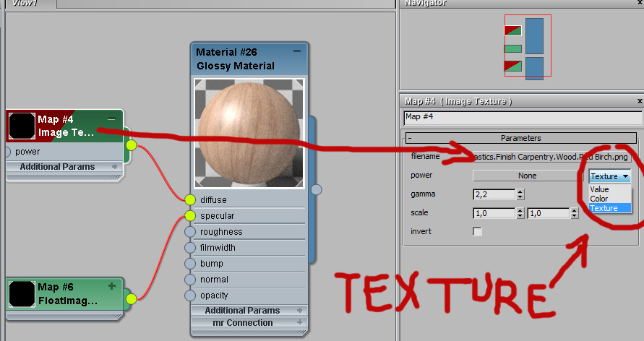The height and width of the screenshot is (341, 644).
Task: Click the bump input socket
Action: (190, 264)
